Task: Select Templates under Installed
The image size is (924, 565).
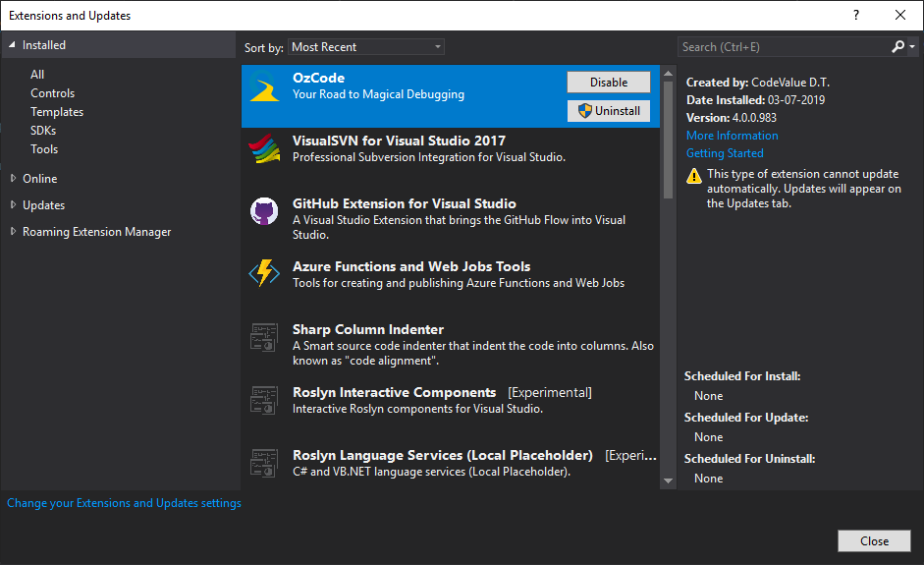Action: point(57,112)
